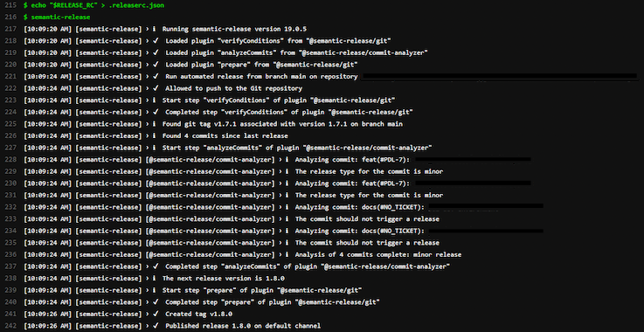This screenshot has height=332, width=644.
Task: Click "Analyzing commit: docs(#NO_TICKET)" on line 232
Action: point(359,207)
